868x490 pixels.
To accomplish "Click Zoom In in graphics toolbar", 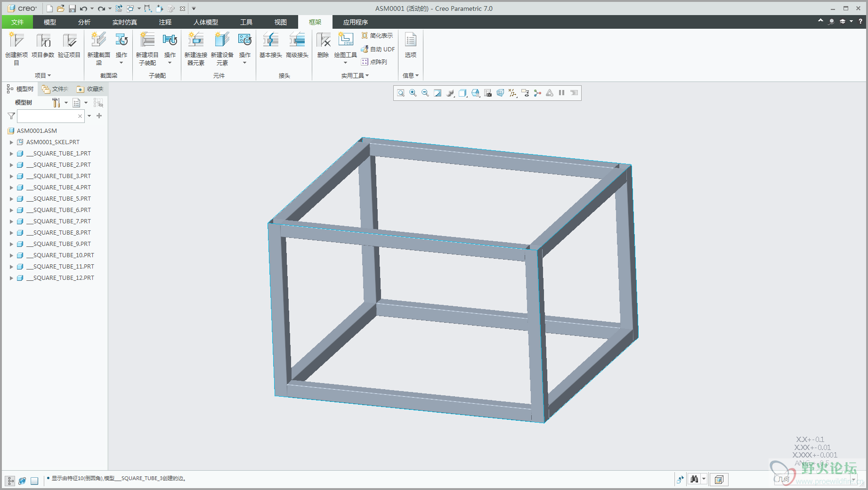I will pyautogui.click(x=413, y=93).
